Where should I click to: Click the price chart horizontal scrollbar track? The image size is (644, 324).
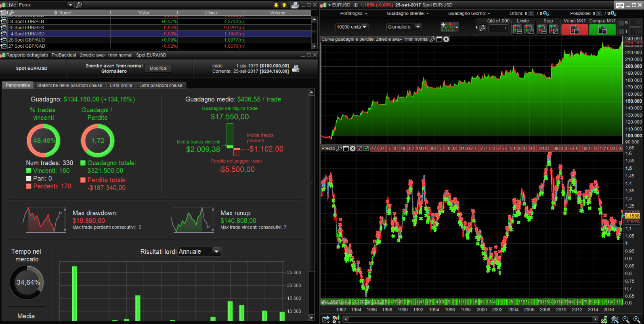tap(470, 320)
